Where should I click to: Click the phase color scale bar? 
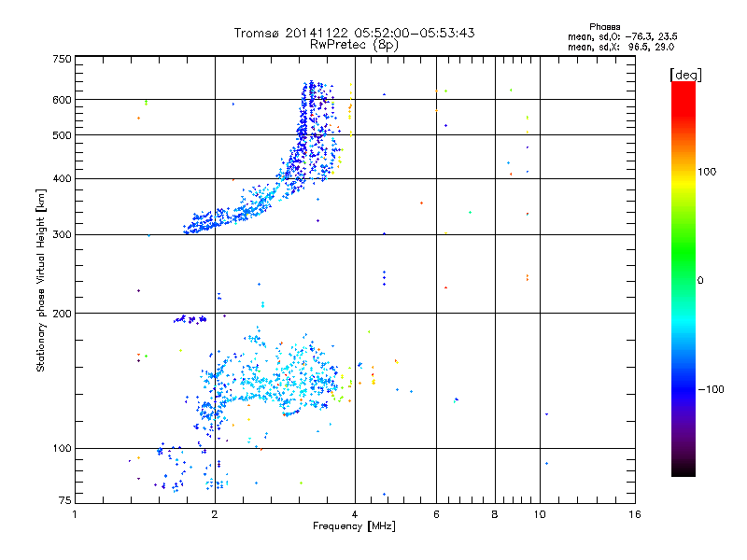click(684, 279)
